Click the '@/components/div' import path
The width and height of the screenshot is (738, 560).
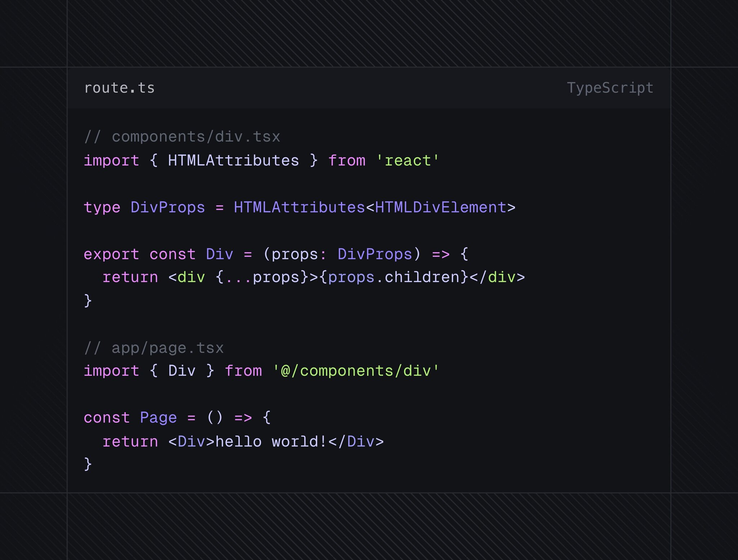pyautogui.click(x=356, y=371)
